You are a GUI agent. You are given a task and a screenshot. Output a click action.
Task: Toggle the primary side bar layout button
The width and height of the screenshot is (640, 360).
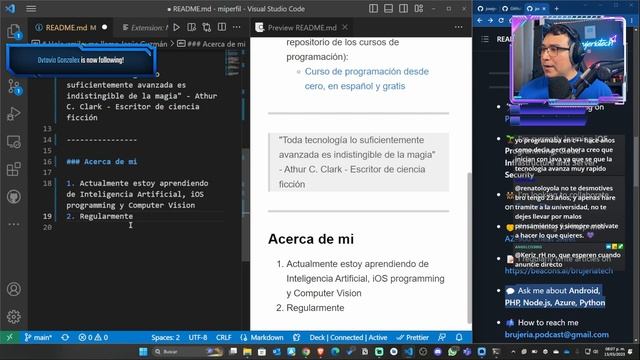pyautogui.click(x=373, y=9)
